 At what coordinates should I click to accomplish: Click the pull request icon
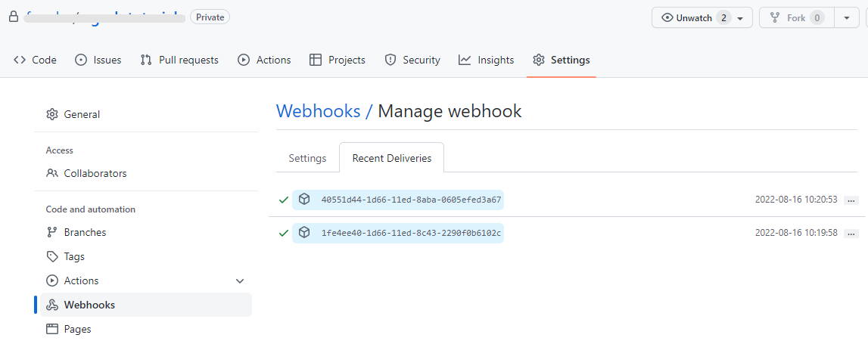(x=146, y=60)
